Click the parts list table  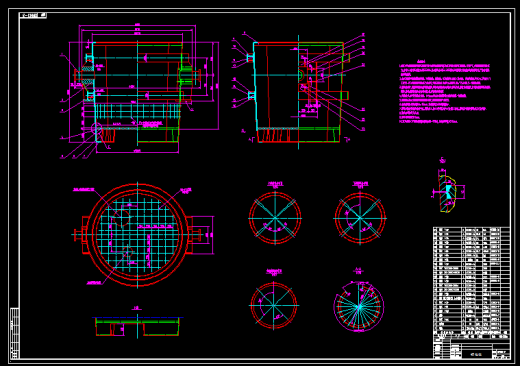[471, 281]
